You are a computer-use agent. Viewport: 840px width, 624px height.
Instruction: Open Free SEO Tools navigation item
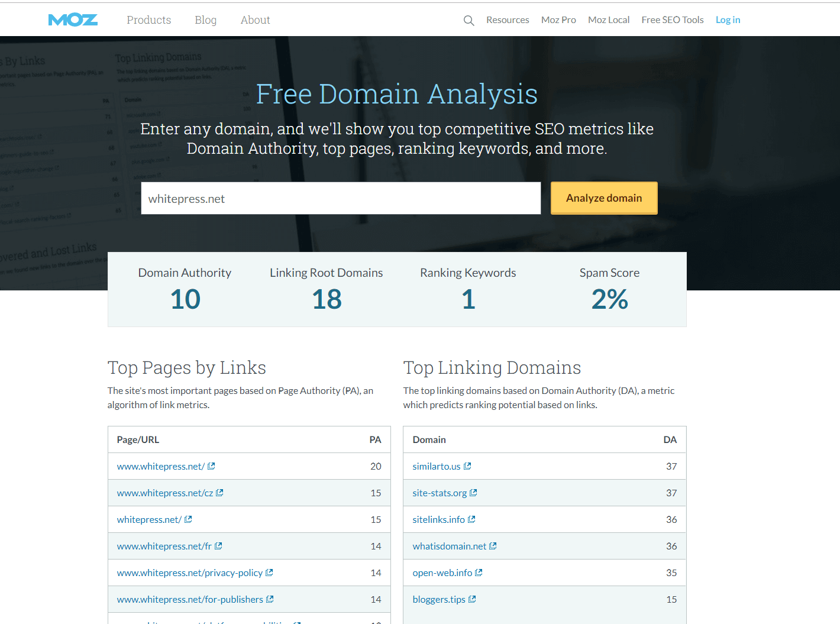[x=673, y=20]
